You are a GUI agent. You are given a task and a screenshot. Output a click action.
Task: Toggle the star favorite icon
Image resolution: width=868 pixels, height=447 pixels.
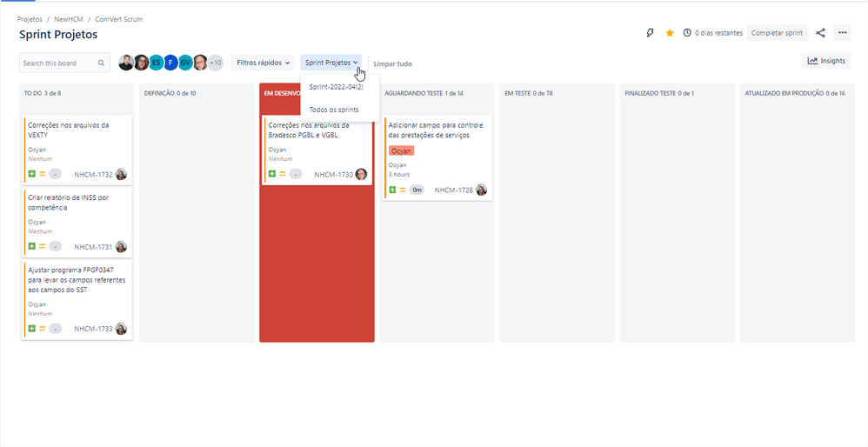(670, 33)
